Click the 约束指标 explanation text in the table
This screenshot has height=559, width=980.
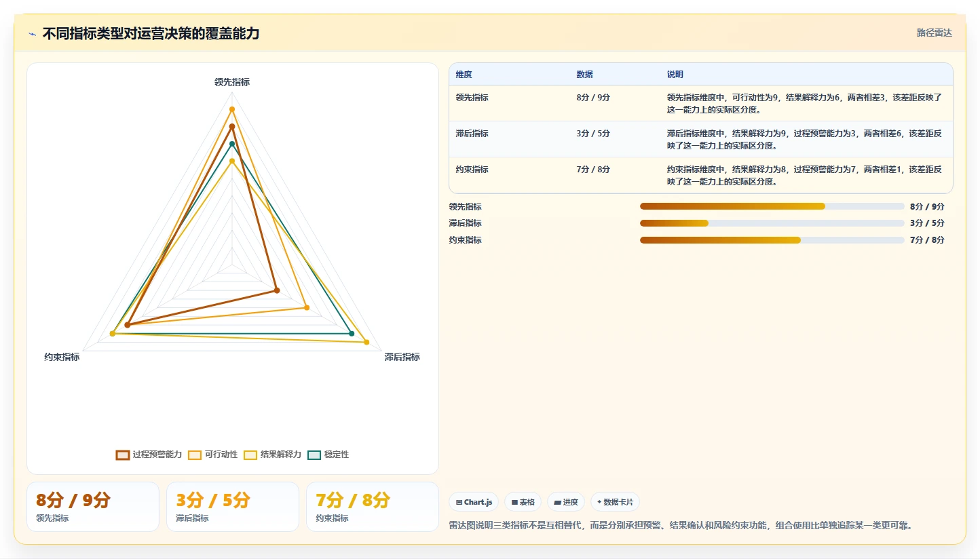[x=805, y=175]
